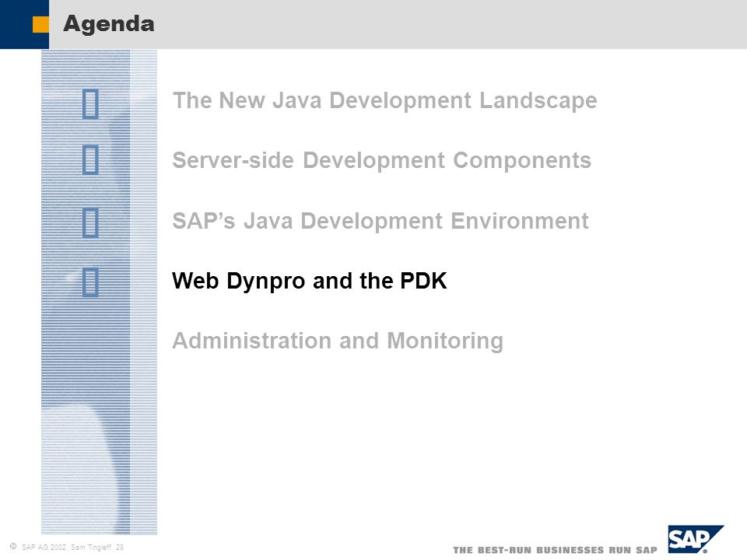
Task: Select 'Web Dynpro and the PDK' agenda item
Action: (309, 281)
